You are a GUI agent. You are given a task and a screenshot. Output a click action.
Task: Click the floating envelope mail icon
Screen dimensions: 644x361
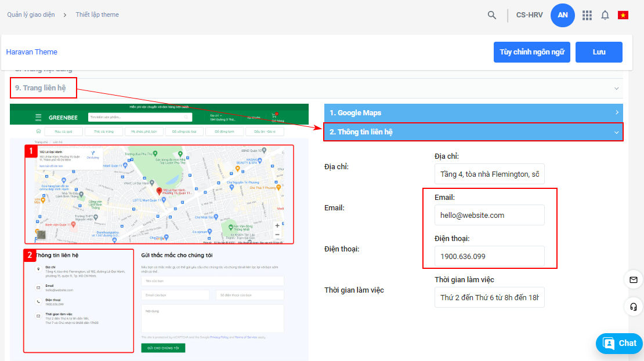[634, 280]
